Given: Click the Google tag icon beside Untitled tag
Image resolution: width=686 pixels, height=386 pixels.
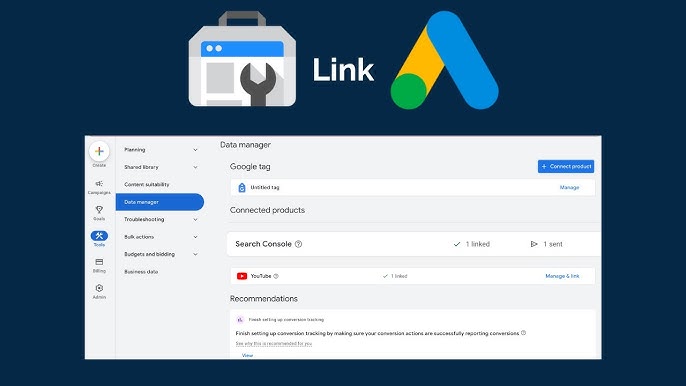Looking at the screenshot, I should coord(242,188).
